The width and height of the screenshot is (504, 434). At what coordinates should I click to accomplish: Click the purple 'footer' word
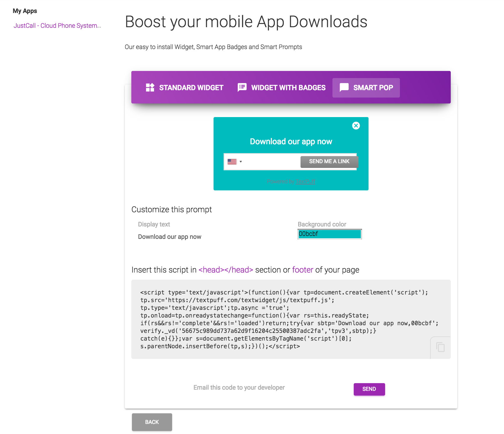tap(303, 270)
